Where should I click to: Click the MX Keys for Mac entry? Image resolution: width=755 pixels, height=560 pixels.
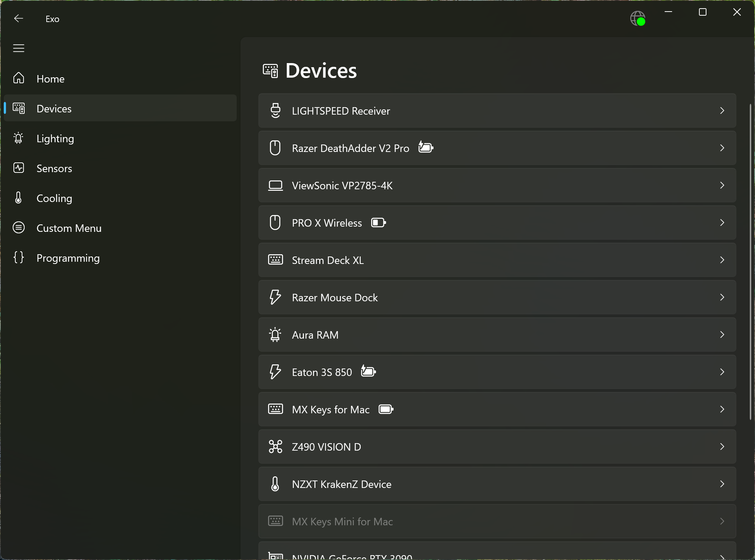pyautogui.click(x=497, y=409)
